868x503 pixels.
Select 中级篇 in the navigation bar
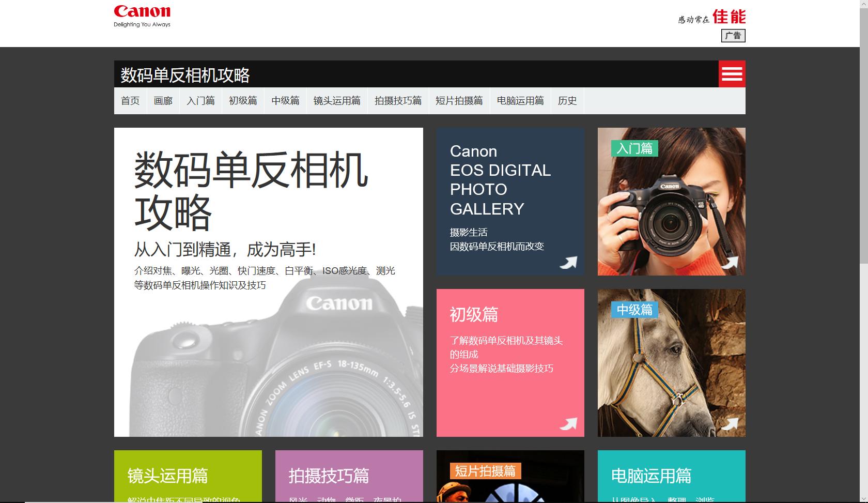286,101
